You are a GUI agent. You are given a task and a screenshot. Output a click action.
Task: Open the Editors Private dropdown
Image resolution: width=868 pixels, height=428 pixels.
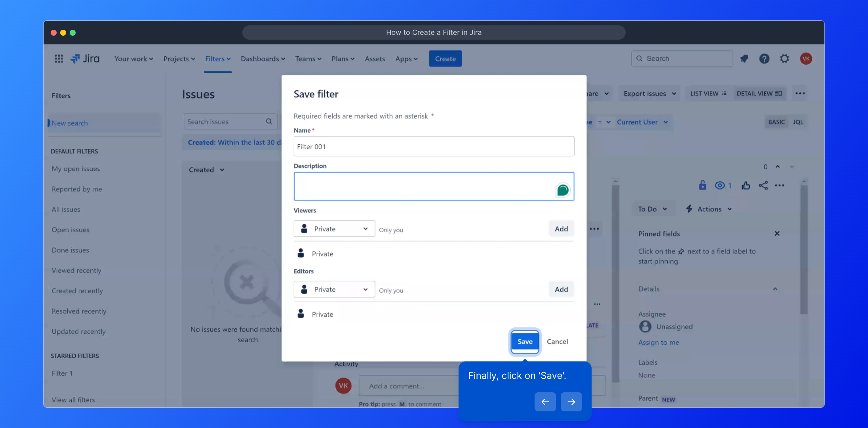[x=334, y=289]
